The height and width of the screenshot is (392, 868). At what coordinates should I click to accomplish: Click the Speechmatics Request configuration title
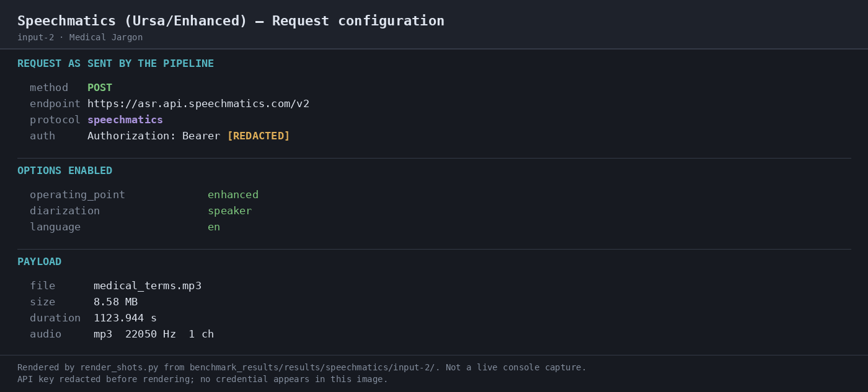pos(231,21)
